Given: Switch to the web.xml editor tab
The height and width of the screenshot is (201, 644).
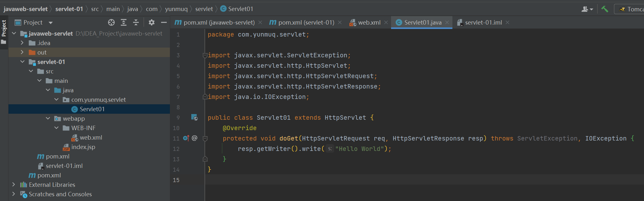Looking at the screenshot, I should click(369, 22).
